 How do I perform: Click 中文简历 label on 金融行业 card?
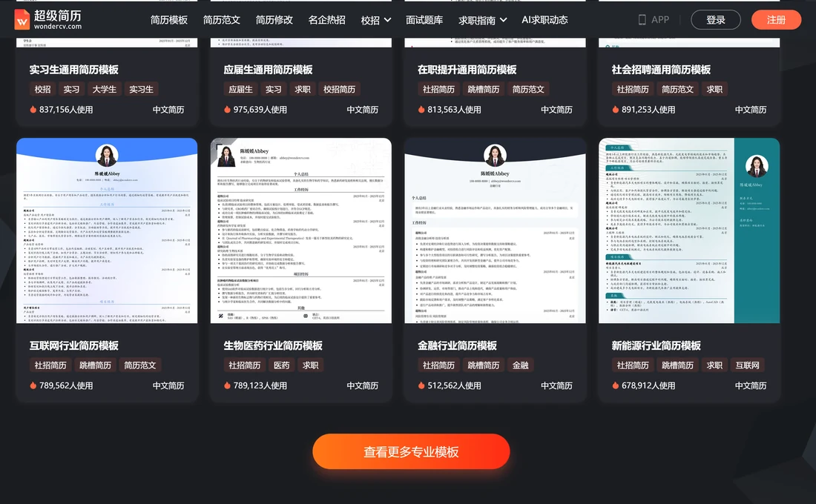coord(556,385)
